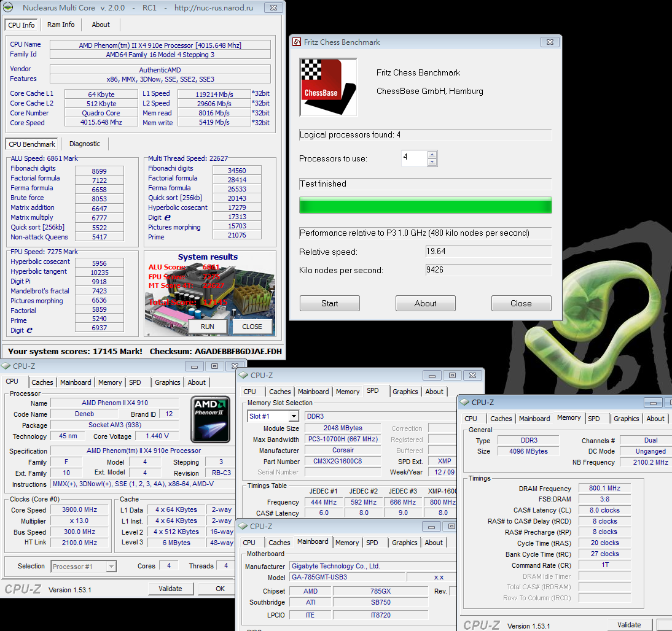Click the Processors to use number field
The width and height of the screenshot is (672, 631).
pos(414,158)
